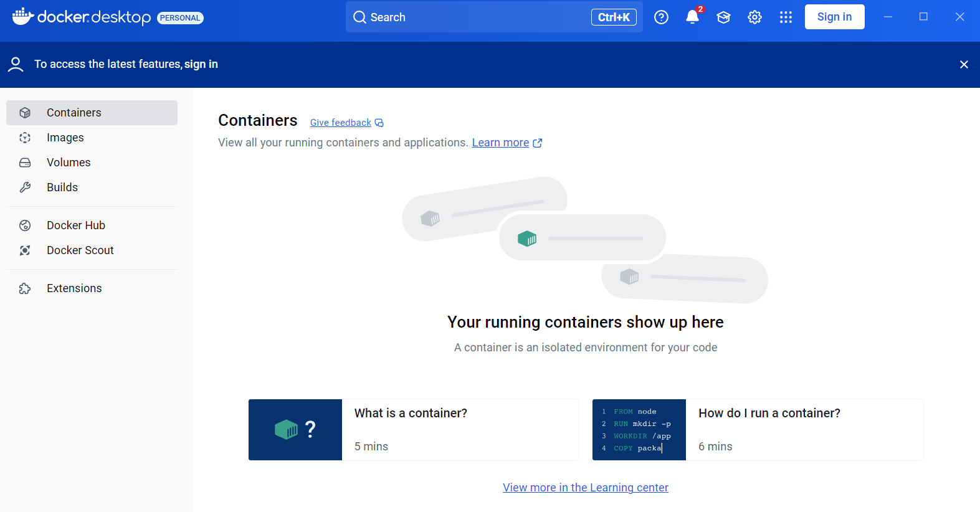Click the container question mark thumbnail
This screenshot has width=980, height=512.
(x=295, y=430)
